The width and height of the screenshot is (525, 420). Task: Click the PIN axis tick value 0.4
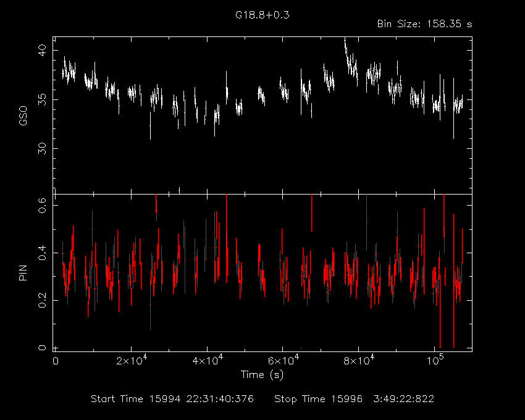pos(42,253)
